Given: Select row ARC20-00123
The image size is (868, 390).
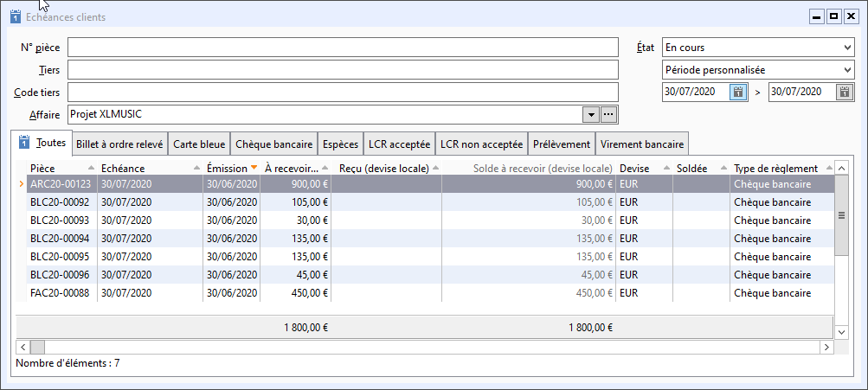Looking at the screenshot, I should click(425, 184).
